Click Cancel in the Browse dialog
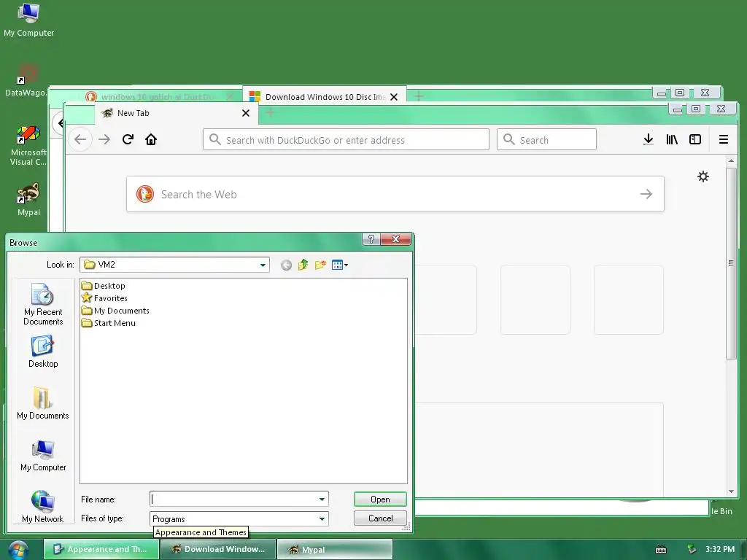Screen dimensions: 747x560 pyautogui.click(x=380, y=518)
